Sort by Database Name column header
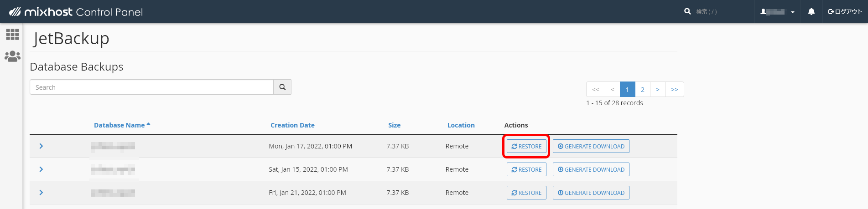 120,125
